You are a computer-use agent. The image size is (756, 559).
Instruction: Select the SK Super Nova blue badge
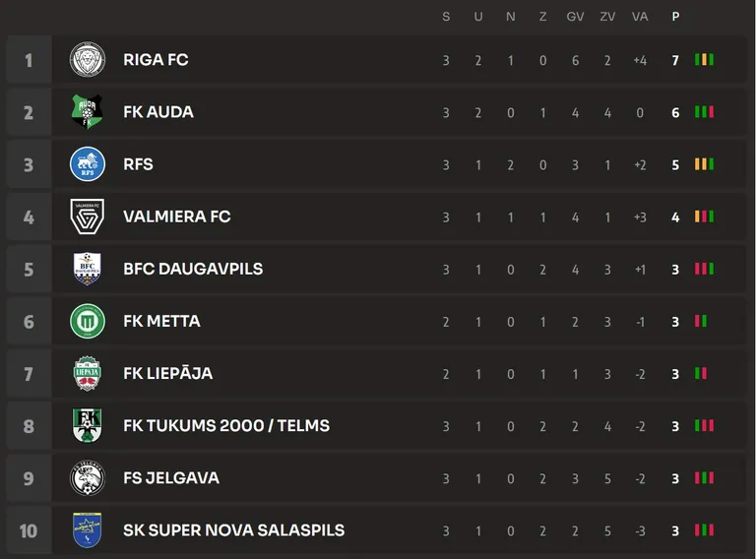(x=88, y=530)
